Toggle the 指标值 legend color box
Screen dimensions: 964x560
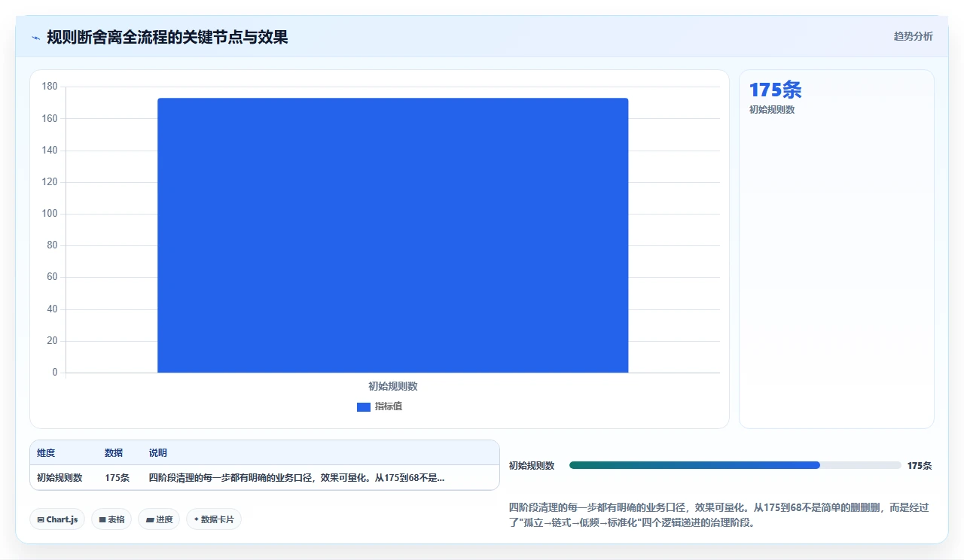click(363, 406)
